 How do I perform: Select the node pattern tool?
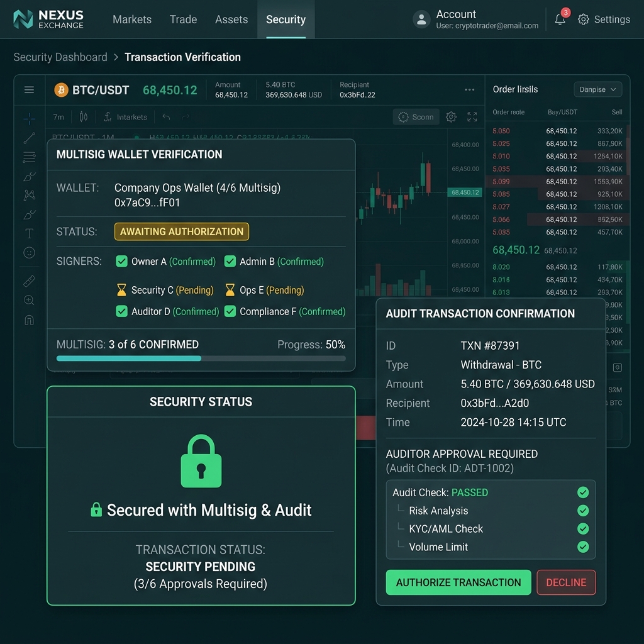pos(29,195)
